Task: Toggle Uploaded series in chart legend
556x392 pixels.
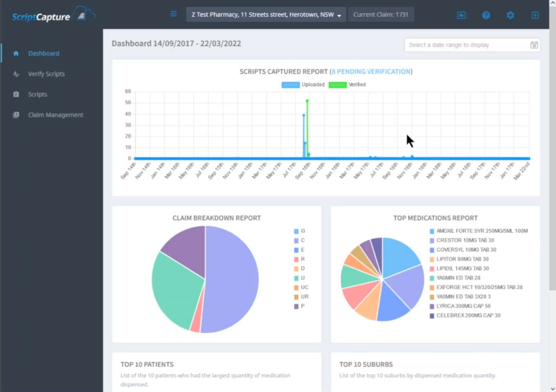Action: click(303, 85)
